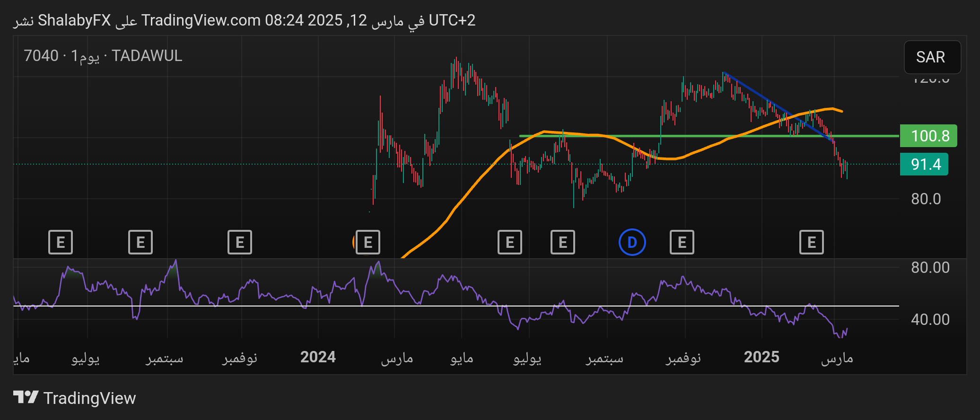980x420 pixels.
Task: Open the rightmost earnings E marker
Action: (x=812, y=242)
